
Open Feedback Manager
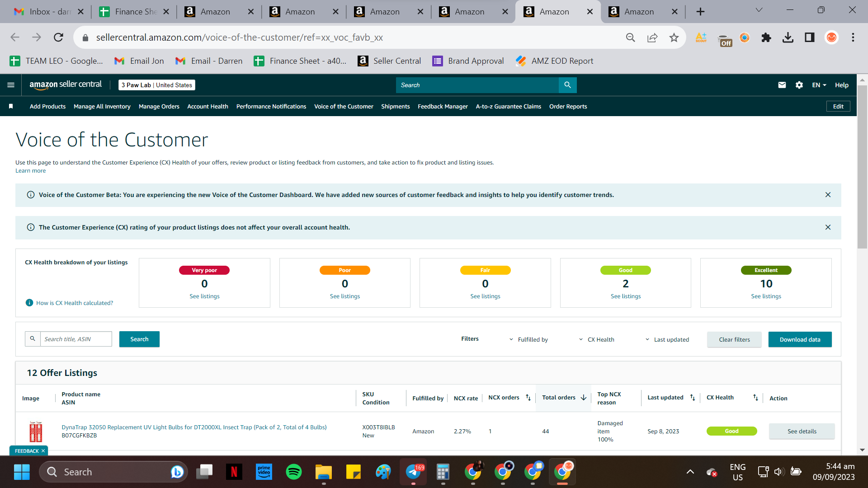[443, 107]
